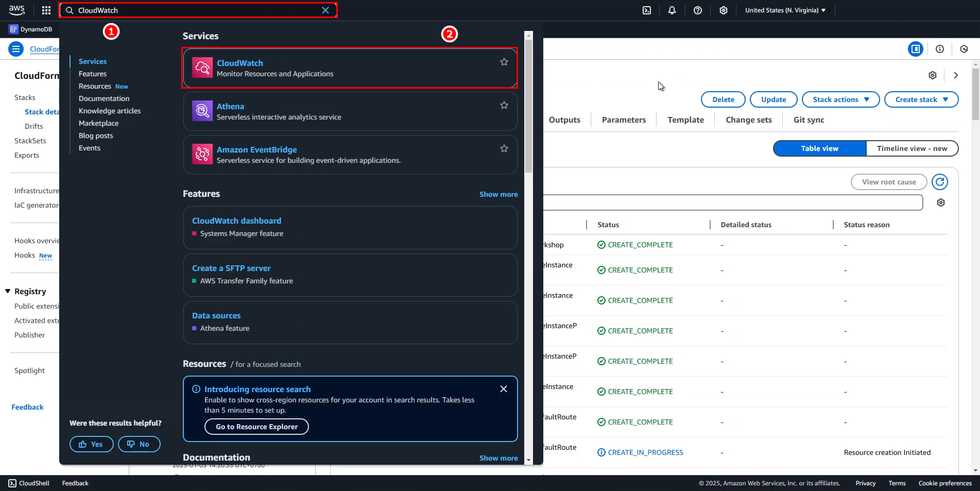Open the notifications bell

672,10
